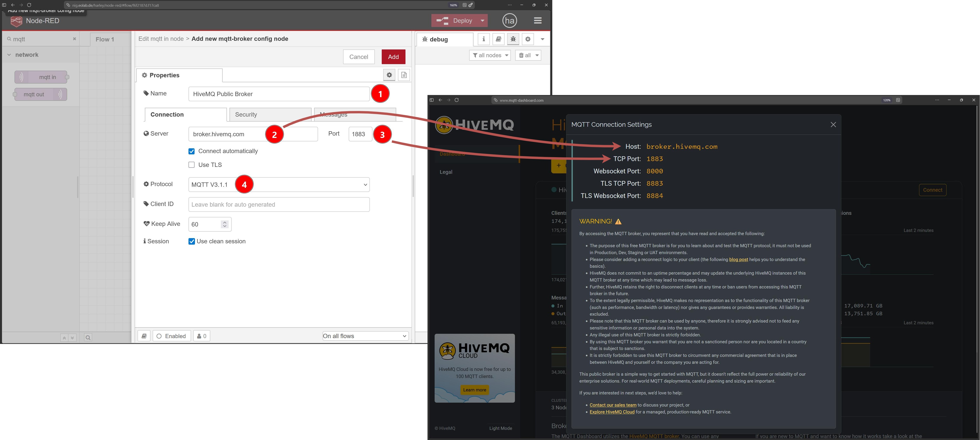Viewport: 980px width, 440px height.
Task: Open Legal in the HiveMQ sidebar
Action: (x=446, y=172)
